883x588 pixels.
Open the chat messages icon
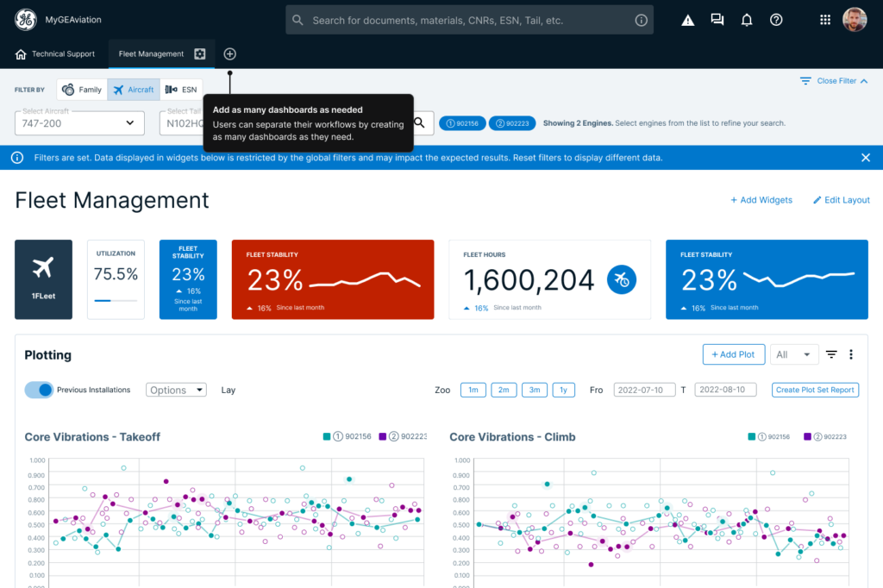coord(717,20)
